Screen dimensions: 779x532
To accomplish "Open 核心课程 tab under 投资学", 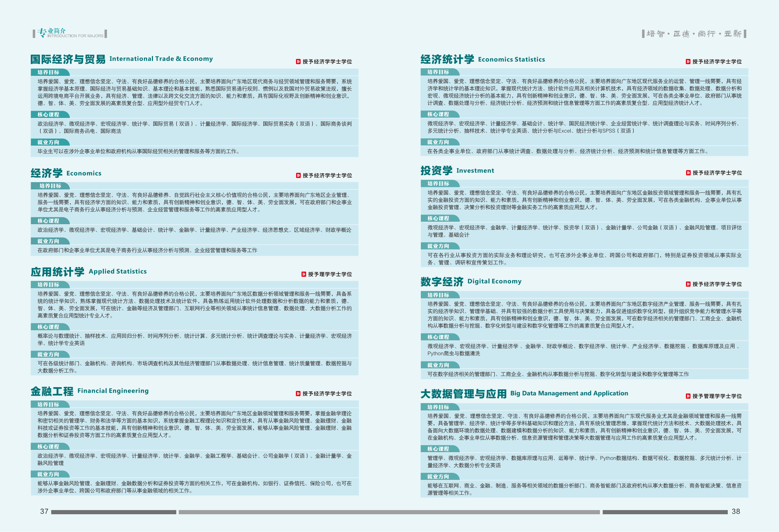I will [x=440, y=218].
